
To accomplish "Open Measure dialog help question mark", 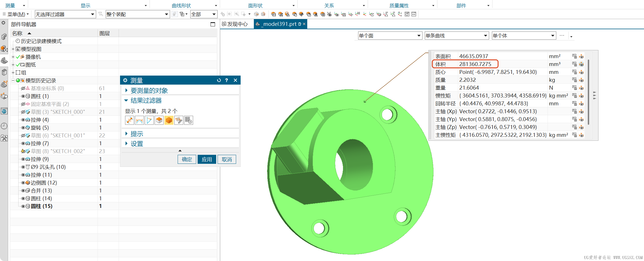I will (x=227, y=80).
